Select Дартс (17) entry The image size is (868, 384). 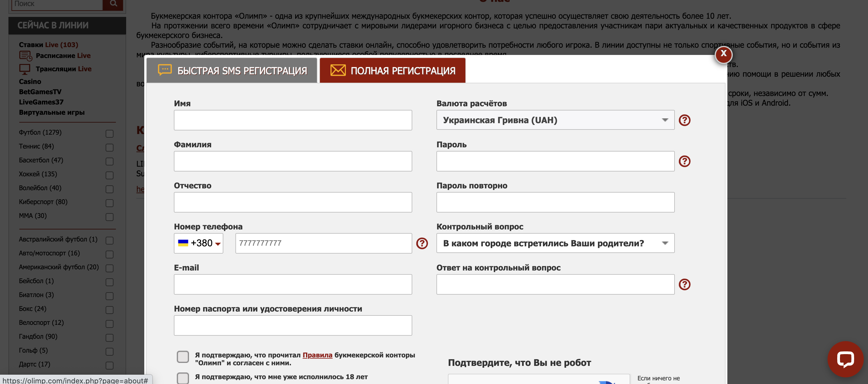34,364
